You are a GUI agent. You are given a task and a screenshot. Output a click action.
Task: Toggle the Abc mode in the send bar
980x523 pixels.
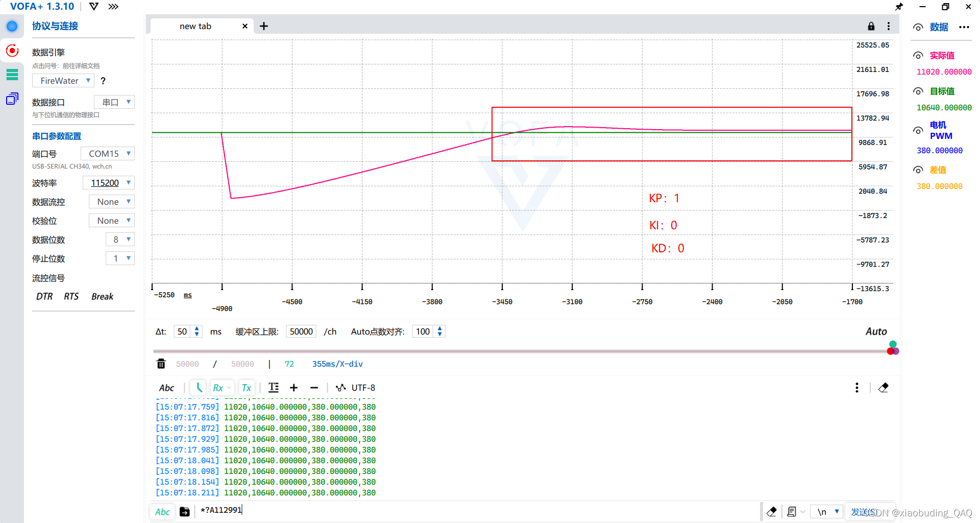tap(162, 512)
